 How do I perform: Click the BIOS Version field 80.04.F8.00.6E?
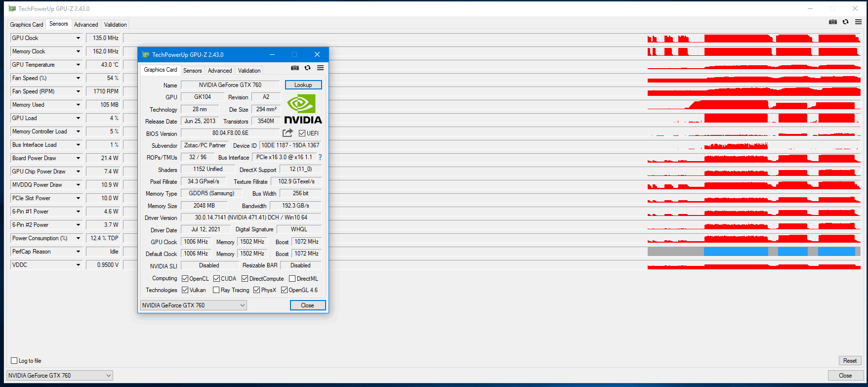click(x=230, y=133)
